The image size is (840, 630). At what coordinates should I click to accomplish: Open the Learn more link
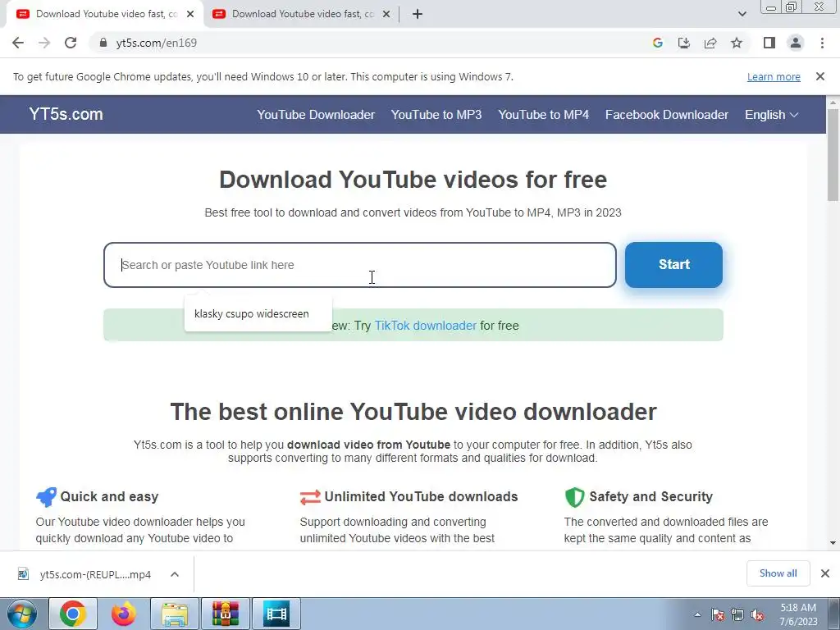(774, 76)
